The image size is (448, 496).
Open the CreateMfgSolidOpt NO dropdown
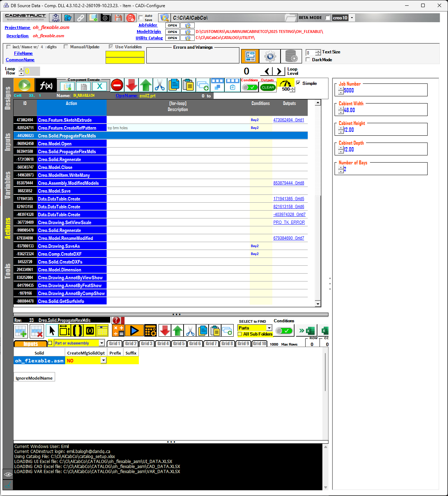[103, 361]
